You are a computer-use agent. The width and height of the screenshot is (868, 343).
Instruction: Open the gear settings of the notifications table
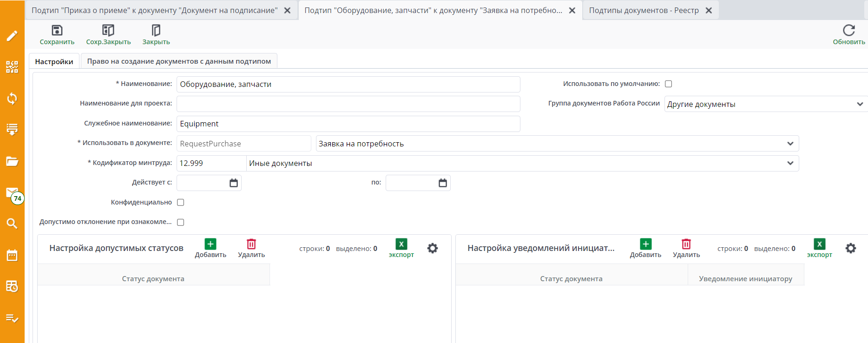click(x=850, y=248)
